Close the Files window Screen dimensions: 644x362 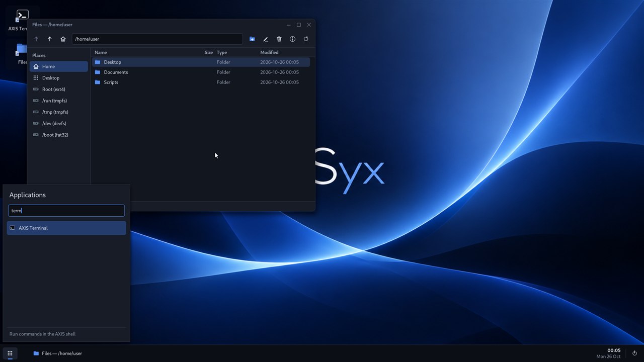pos(309,25)
